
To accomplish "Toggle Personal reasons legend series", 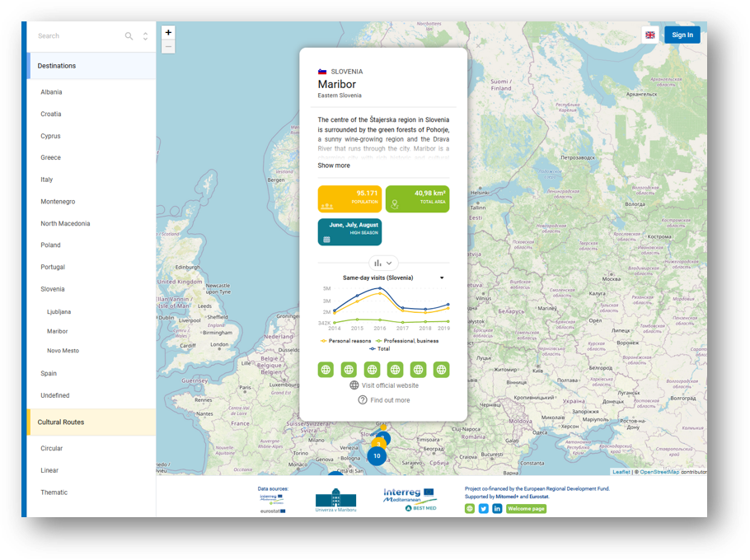I will click(346, 341).
